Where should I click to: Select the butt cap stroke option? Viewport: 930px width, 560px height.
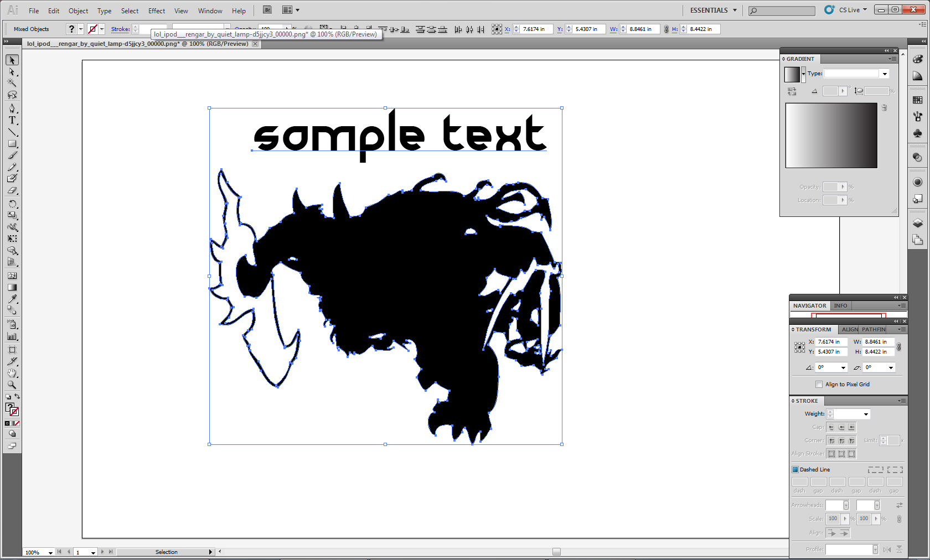click(x=831, y=427)
